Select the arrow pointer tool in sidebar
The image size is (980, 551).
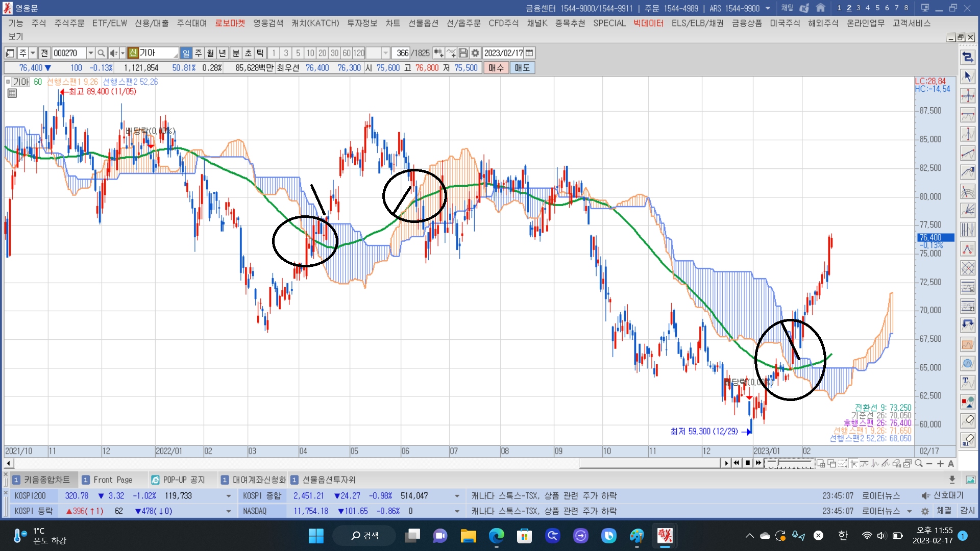point(967,77)
